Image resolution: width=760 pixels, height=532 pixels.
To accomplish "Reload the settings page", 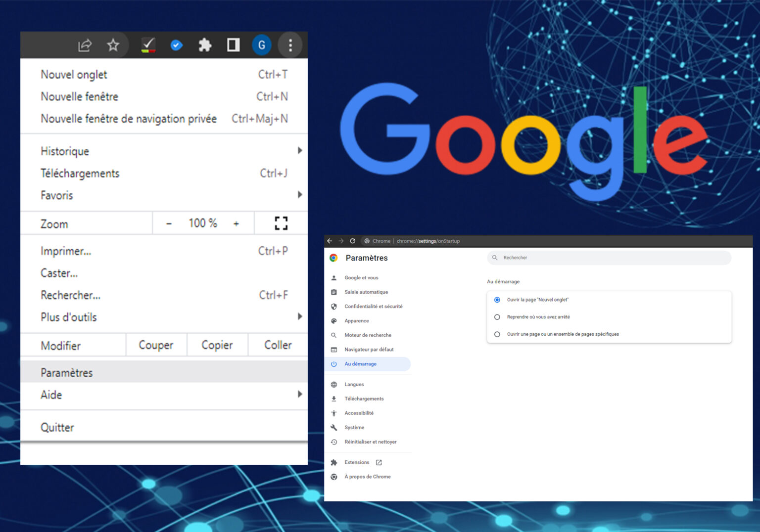I will [x=353, y=241].
